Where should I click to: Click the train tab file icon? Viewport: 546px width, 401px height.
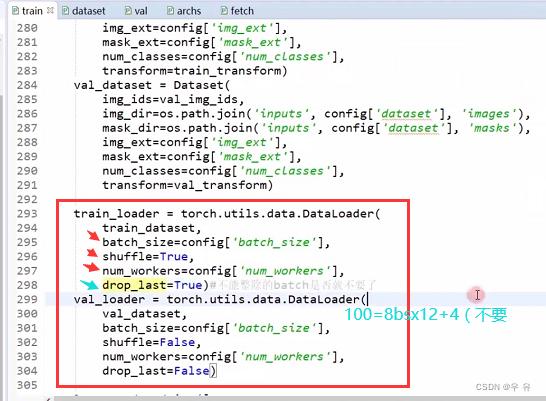coord(16,11)
